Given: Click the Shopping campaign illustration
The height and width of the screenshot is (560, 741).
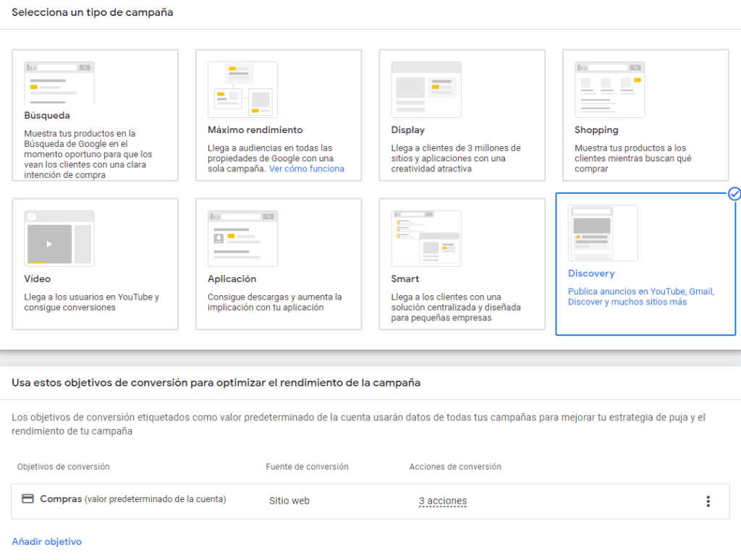Looking at the screenshot, I should [609, 89].
